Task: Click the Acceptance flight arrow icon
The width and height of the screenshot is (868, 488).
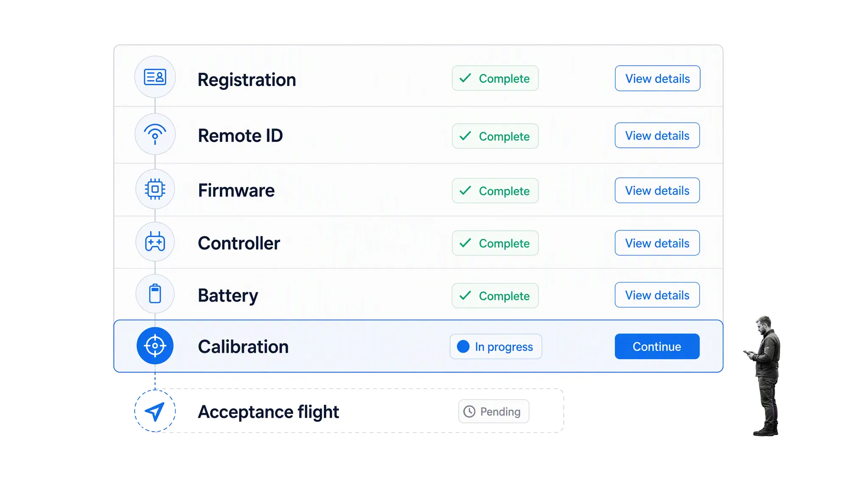Action: tap(155, 411)
